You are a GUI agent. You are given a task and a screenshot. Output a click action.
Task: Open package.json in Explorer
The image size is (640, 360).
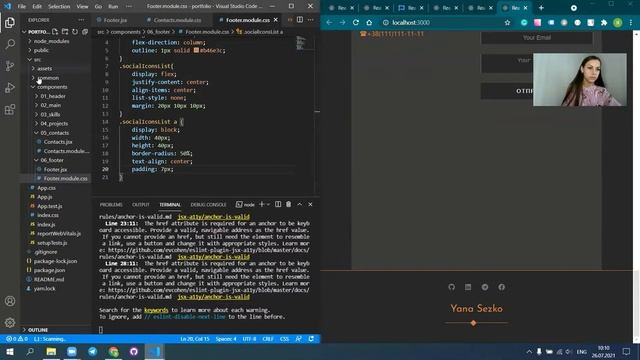click(49, 270)
